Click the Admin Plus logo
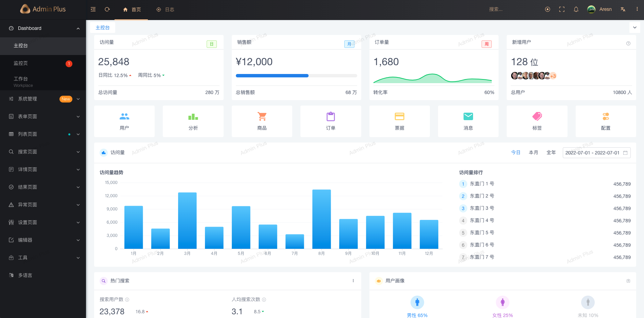The height and width of the screenshot is (318, 644). [x=43, y=9]
